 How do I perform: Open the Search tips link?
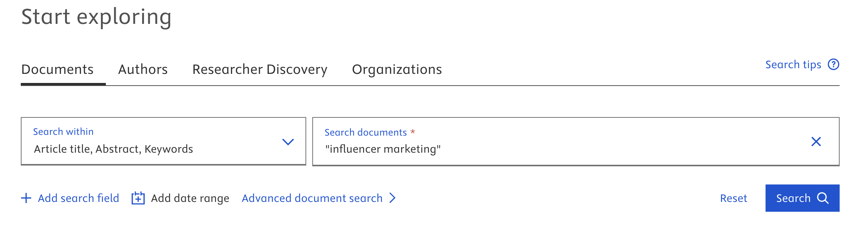793,65
